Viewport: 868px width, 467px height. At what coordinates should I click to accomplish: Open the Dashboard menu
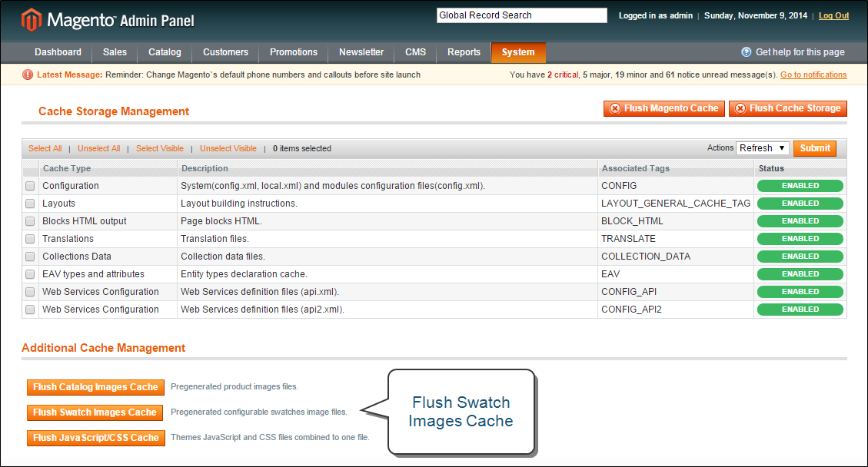pyautogui.click(x=58, y=52)
